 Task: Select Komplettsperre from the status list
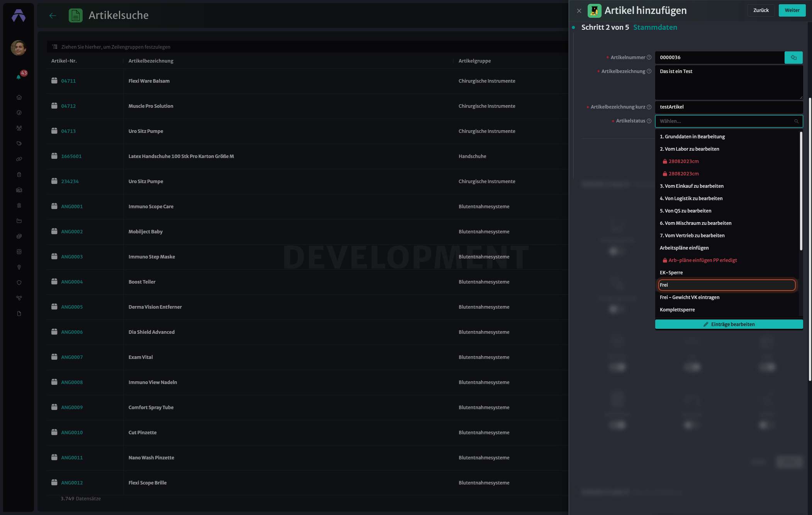coord(677,310)
